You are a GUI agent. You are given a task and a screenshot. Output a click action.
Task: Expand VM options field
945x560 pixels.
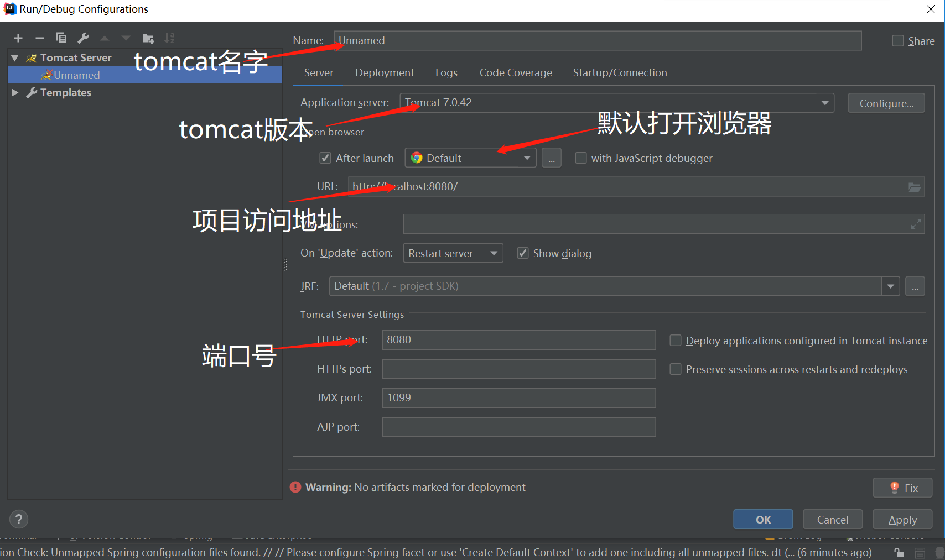coord(916,224)
